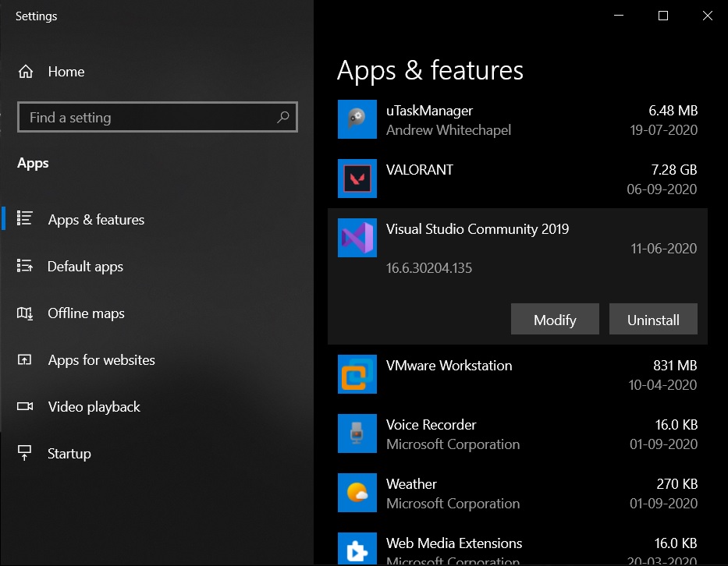Click the Apps & features list icon

coord(25,218)
